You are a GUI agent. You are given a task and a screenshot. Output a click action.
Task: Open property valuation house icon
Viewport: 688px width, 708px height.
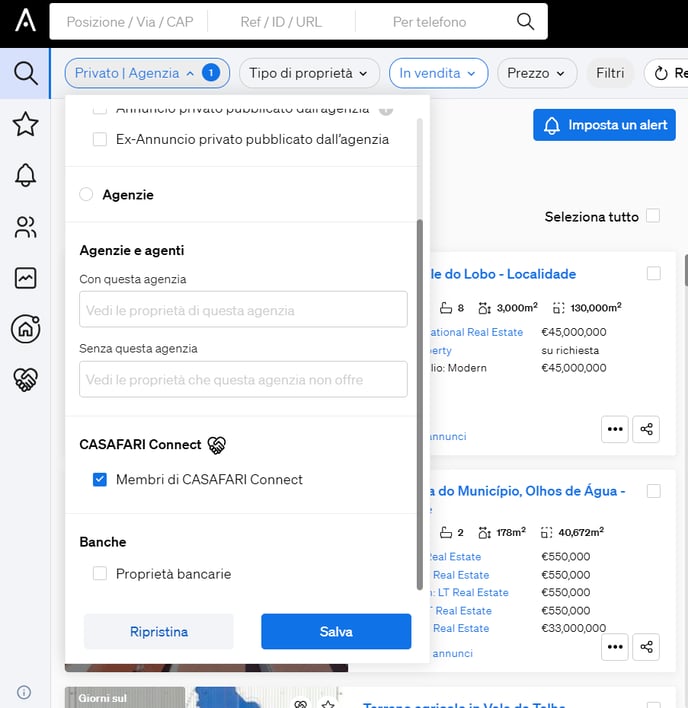tap(25, 328)
